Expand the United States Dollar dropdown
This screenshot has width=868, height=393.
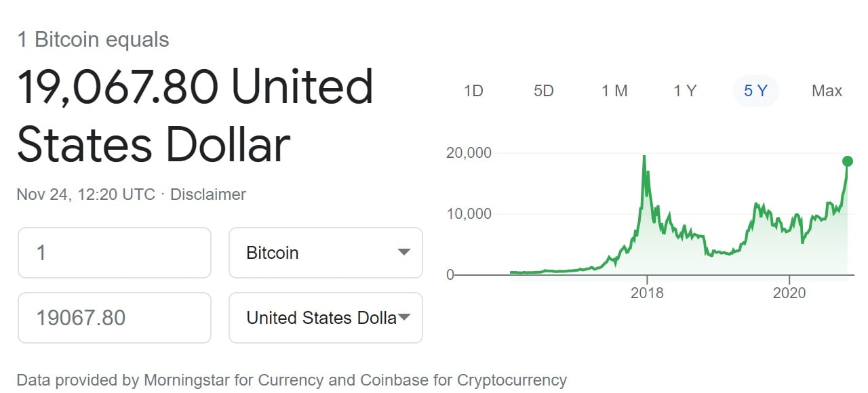tap(326, 318)
